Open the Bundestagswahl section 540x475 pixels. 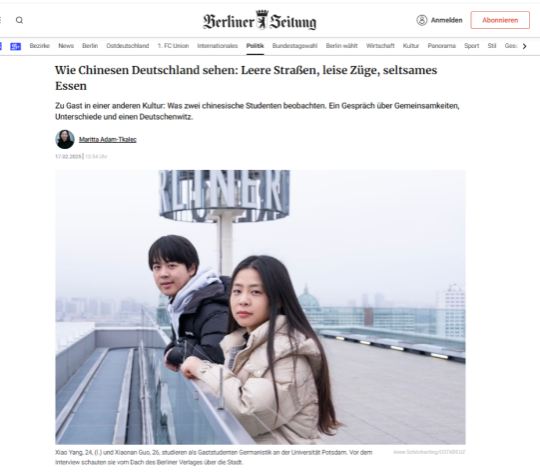point(294,46)
